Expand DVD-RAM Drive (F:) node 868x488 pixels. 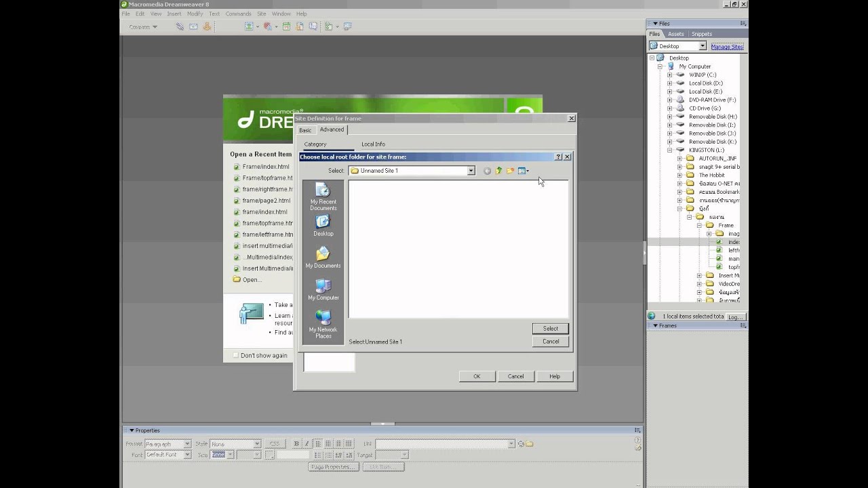tap(669, 100)
